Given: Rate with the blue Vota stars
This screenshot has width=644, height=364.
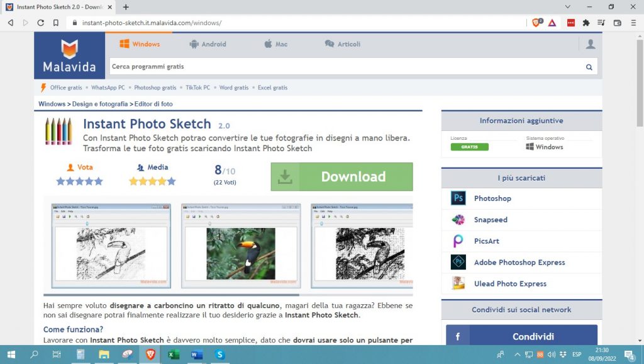Looking at the screenshot, I should tap(79, 181).
